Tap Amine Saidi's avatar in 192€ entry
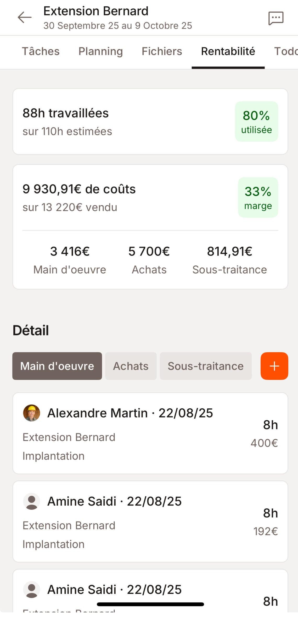 [x=32, y=501]
